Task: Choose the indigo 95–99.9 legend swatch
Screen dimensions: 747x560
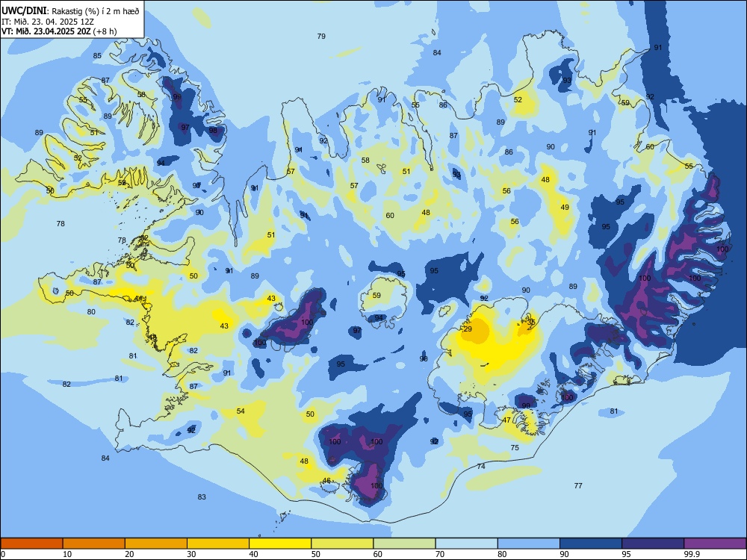Action: (x=653, y=544)
